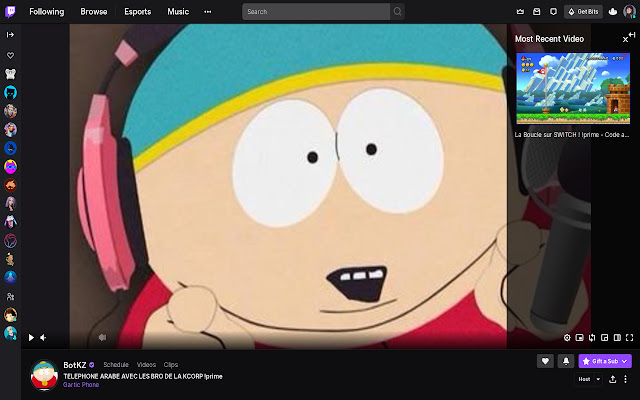This screenshot has height=400, width=640.
Task: Click the picture-in-picture corner icon in player
Action: click(604, 338)
